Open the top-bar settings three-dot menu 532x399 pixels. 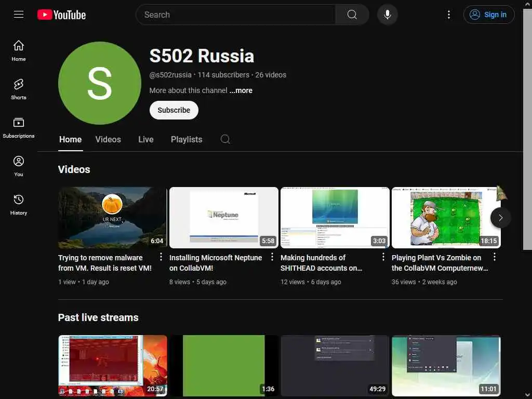(x=448, y=15)
